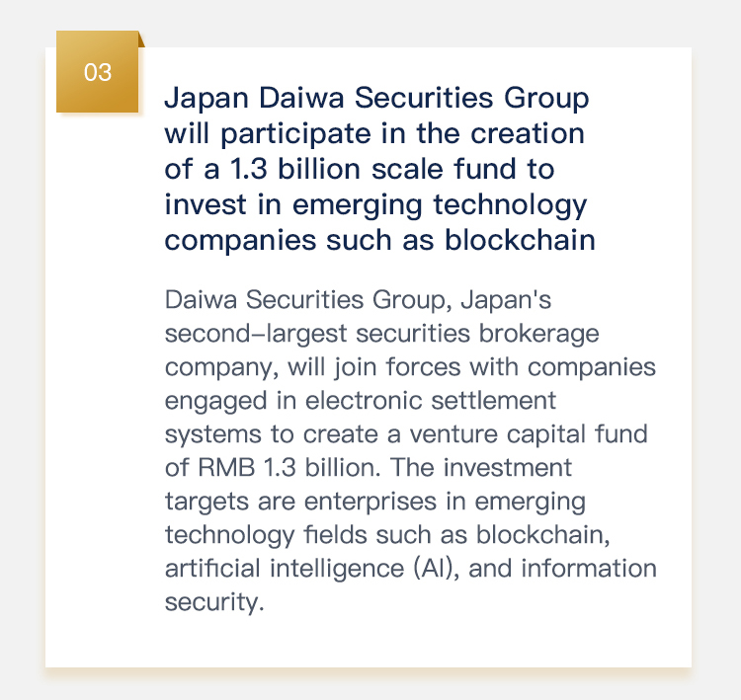Click 'invest in emerging technology' headline line

point(375,206)
